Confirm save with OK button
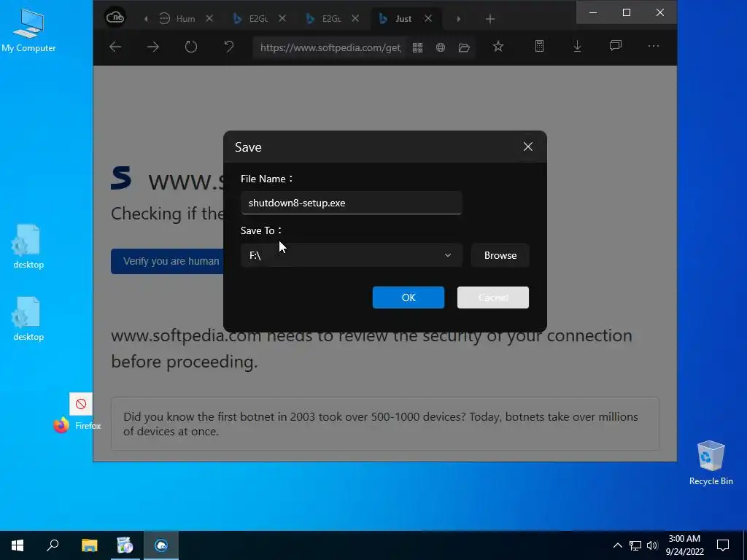The width and height of the screenshot is (747, 560). [x=409, y=297]
